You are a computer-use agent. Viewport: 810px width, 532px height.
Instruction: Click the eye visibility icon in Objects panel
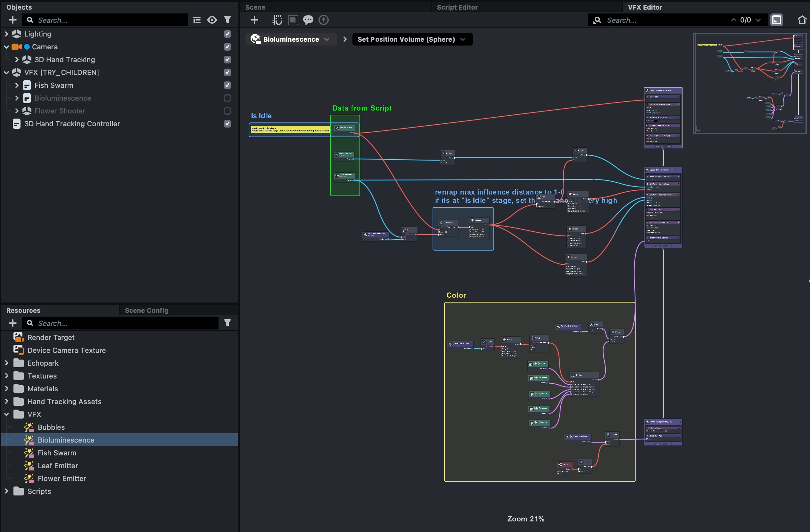[212, 20]
